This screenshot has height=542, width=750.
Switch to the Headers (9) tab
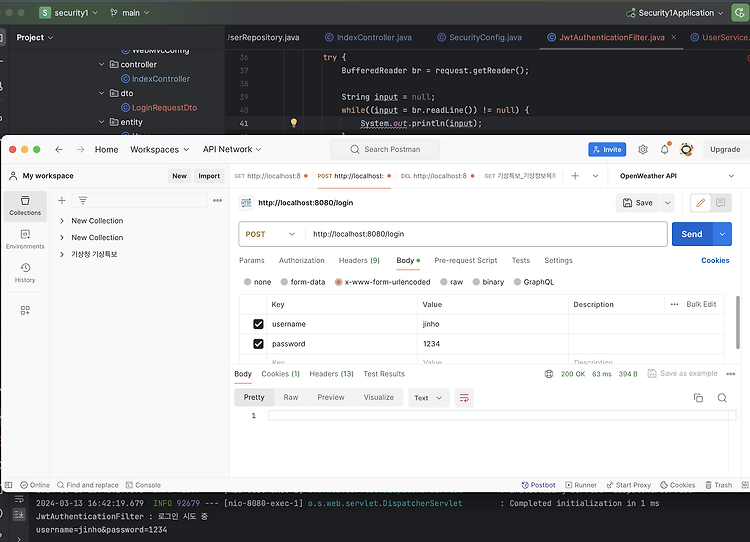point(359,260)
